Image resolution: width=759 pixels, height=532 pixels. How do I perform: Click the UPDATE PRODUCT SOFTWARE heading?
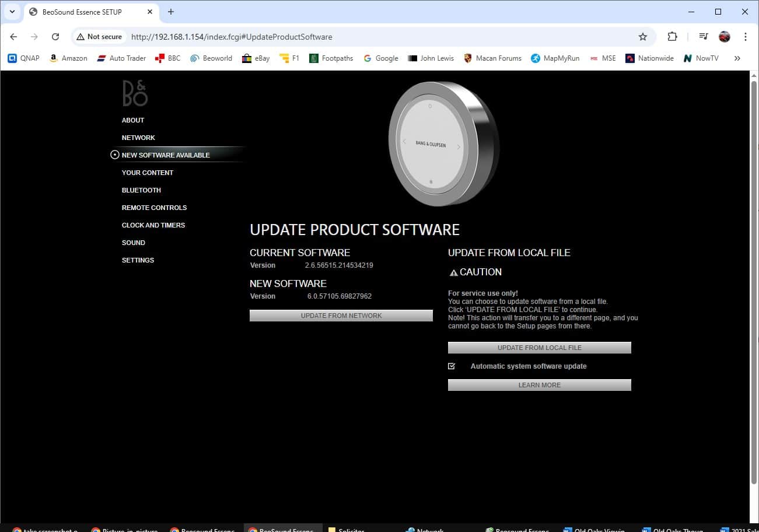tap(355, 230)
